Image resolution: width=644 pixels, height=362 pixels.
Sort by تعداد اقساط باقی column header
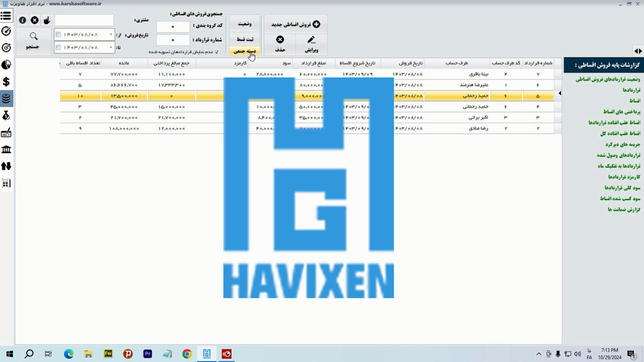81,63
